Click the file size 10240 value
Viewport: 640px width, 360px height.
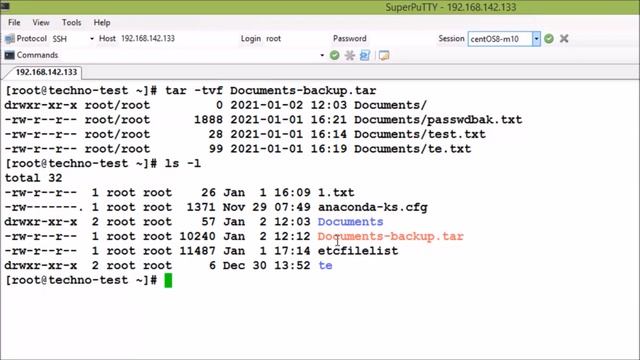pyautogui.click(x=197, y=236)
